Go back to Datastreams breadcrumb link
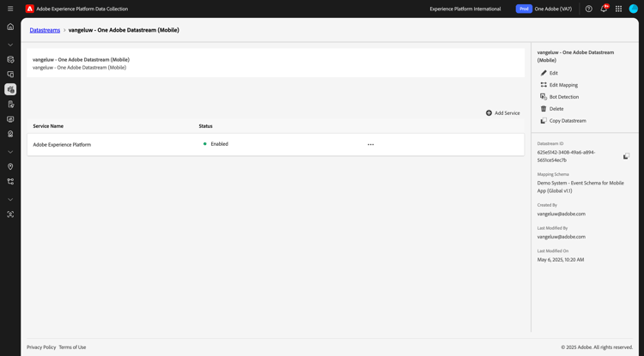Viewport: 644px width, 356px height. coord(45,30)
